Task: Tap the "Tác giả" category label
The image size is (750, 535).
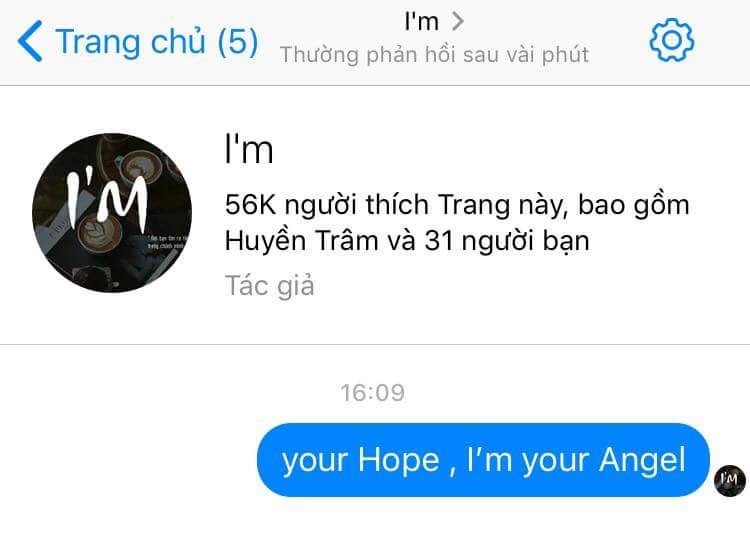Action: coord(270,286)
